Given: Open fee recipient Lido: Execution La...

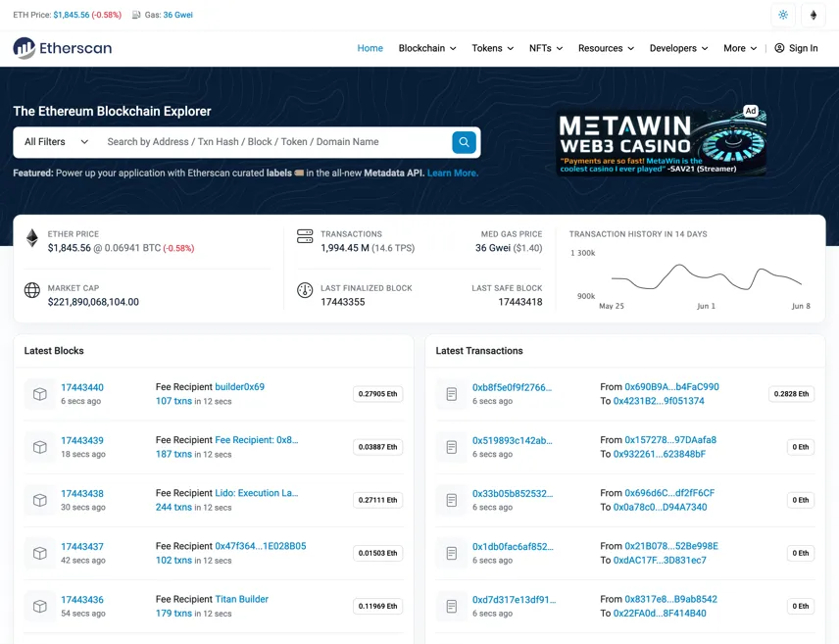Looking at the screenshot, I should (x=257, y=493).
